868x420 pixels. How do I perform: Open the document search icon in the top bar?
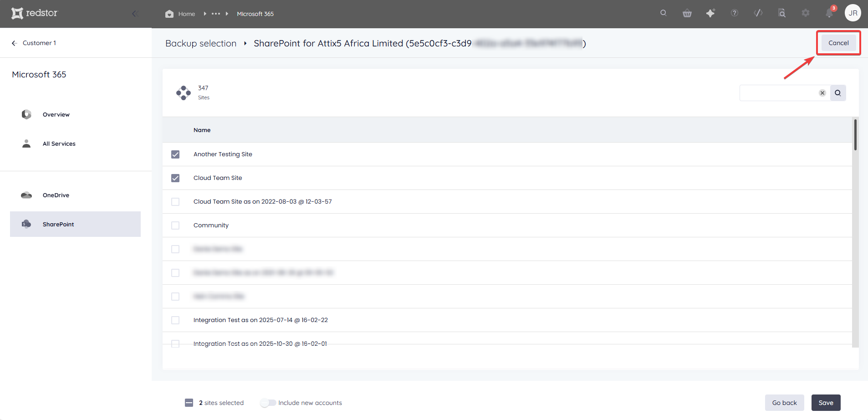[782, 13]
